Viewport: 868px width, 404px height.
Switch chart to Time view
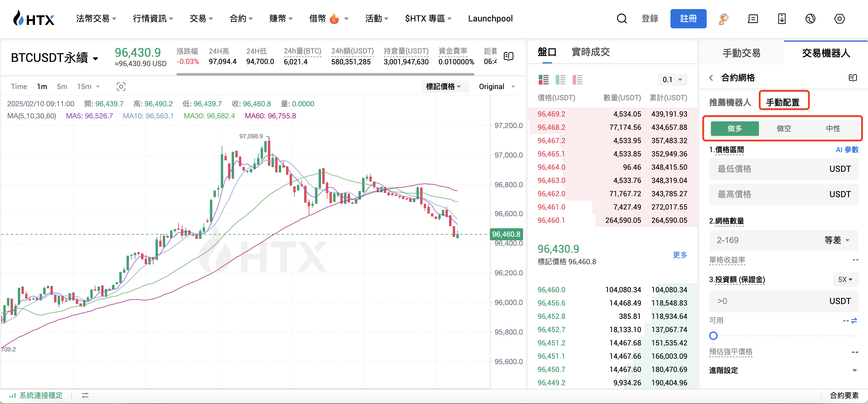[x=19, y=87]
